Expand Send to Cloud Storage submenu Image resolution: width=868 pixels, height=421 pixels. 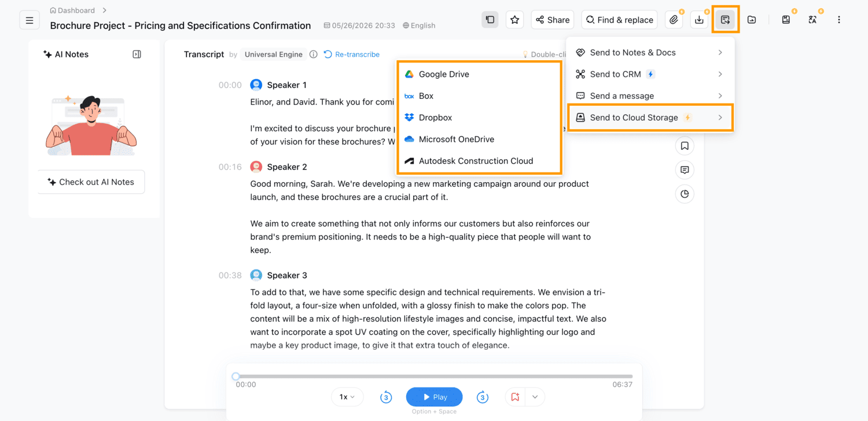pos(650,117)
